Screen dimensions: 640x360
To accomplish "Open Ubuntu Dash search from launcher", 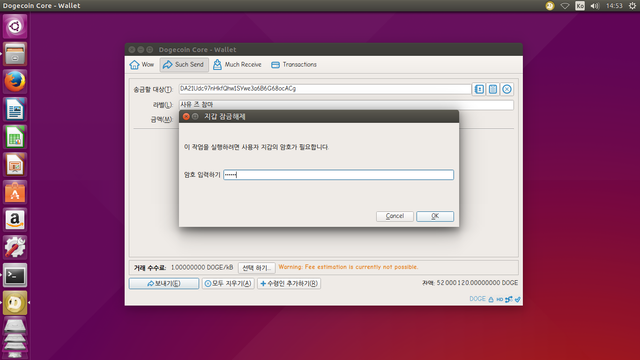I will (15, 27).
